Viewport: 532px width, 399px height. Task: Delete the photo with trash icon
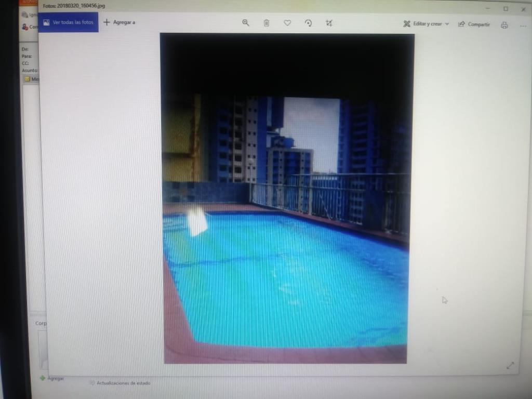[x=267, y=23]
